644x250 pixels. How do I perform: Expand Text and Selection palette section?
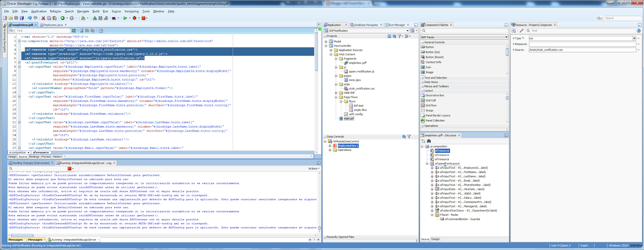tap(423, 78)
